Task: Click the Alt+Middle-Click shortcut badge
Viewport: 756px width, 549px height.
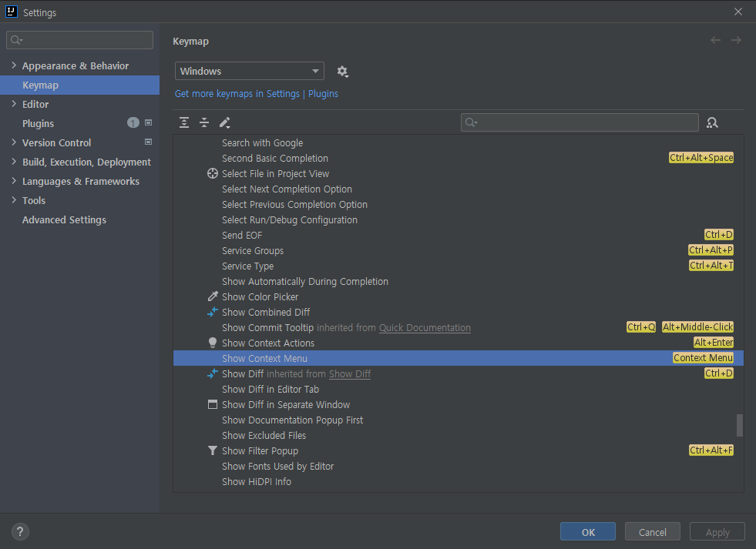Action: pos(697,327)
